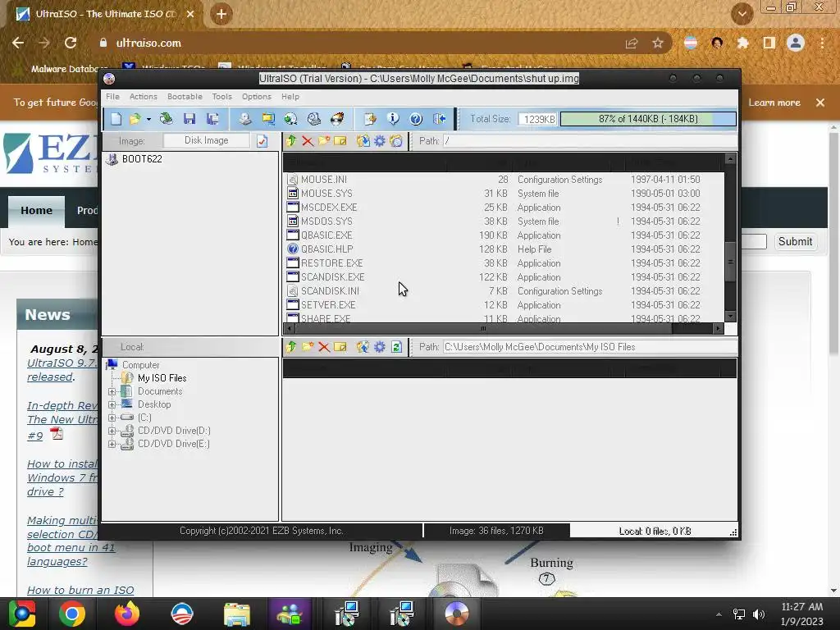Open the Bootable menu

point(185,97)
